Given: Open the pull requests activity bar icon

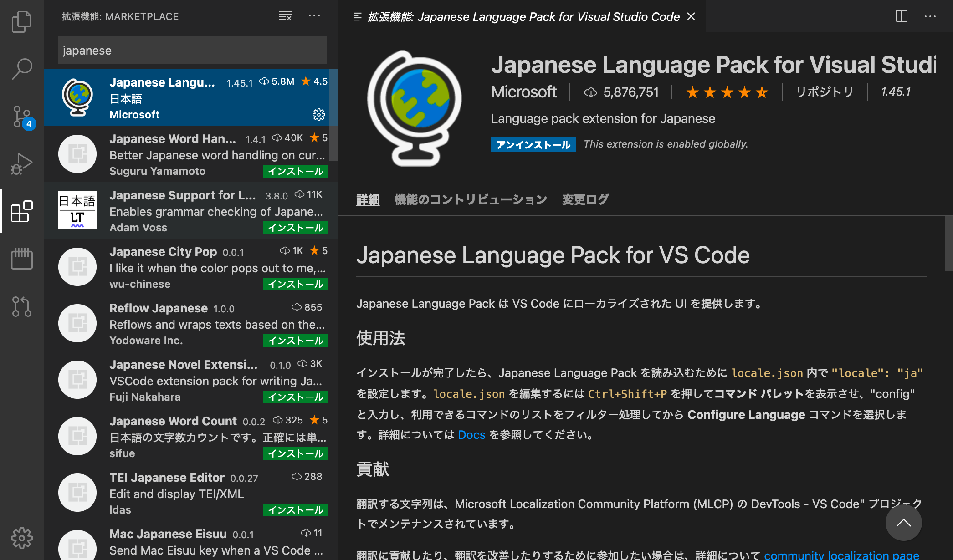Looking at the screenshot, I should click(x=21, y=306).
